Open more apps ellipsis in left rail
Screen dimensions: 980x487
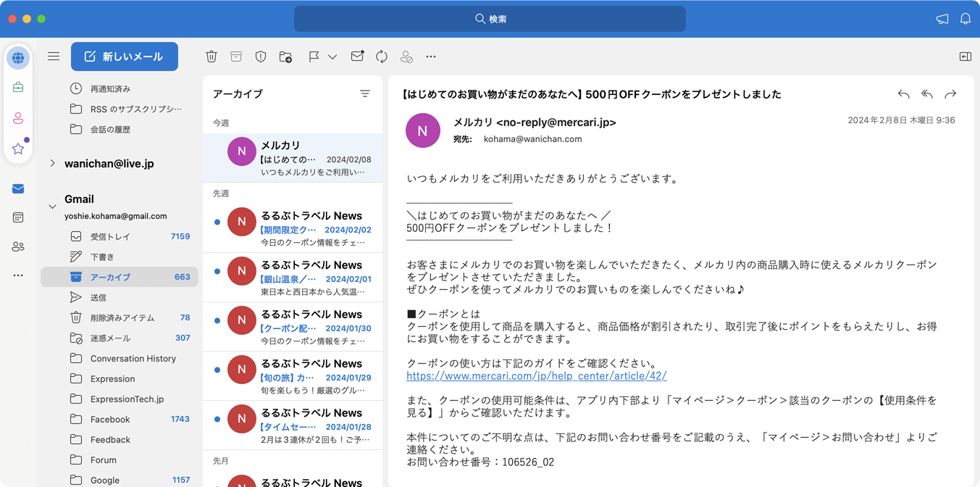point(18,275)
